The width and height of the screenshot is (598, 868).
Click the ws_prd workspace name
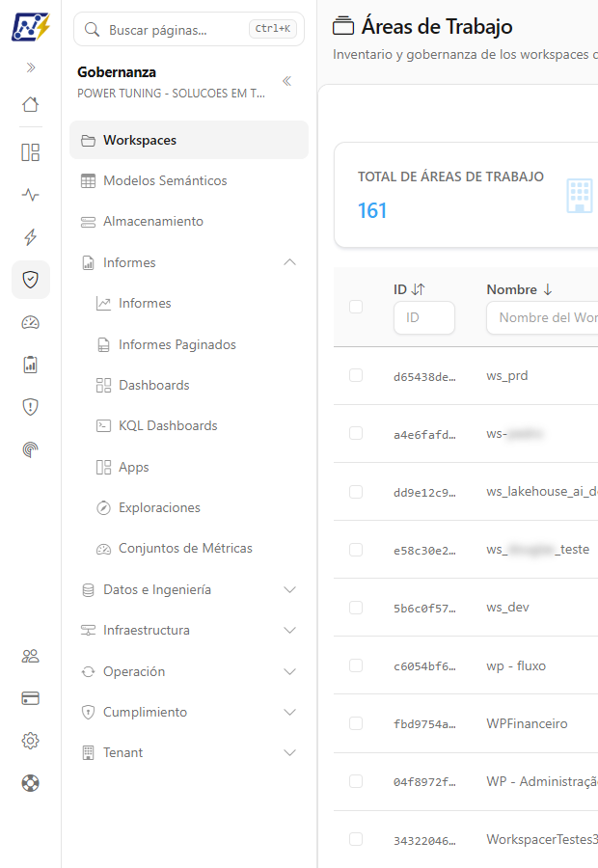[x=507, y=375]
